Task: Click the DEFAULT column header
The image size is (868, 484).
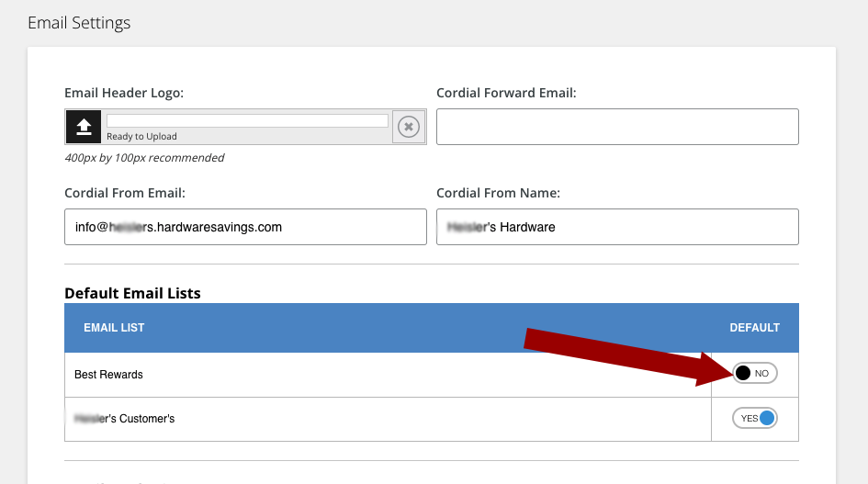Action: point(754,328)
